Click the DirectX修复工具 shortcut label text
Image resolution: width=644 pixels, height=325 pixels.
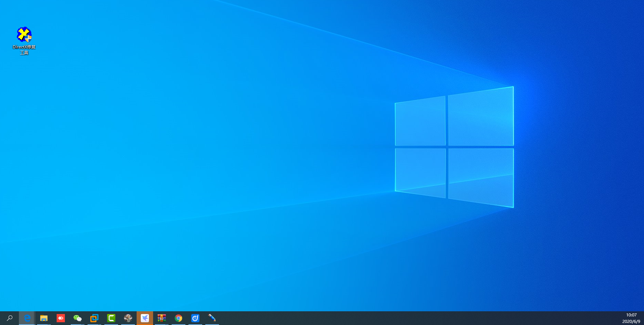coord(24,50)
